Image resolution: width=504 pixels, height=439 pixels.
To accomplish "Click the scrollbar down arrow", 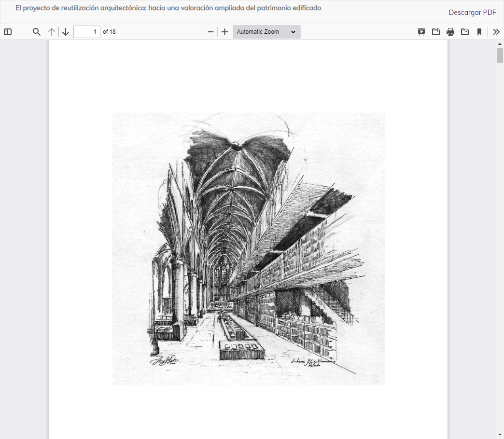I will coord(500,435).
